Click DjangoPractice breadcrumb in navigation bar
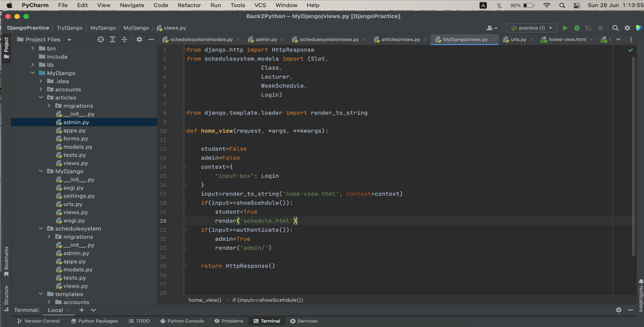 click(x=28, y=28)
